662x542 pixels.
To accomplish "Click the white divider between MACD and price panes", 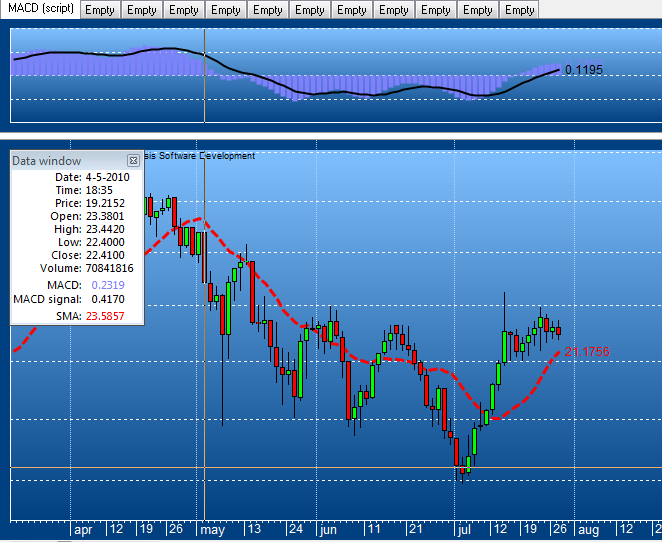I will coord(331,131).
